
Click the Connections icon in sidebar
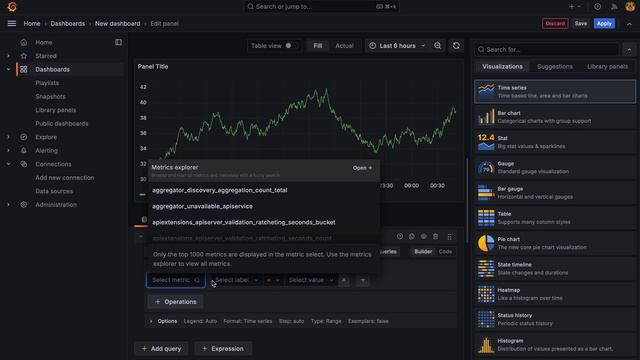coord(24,164)
